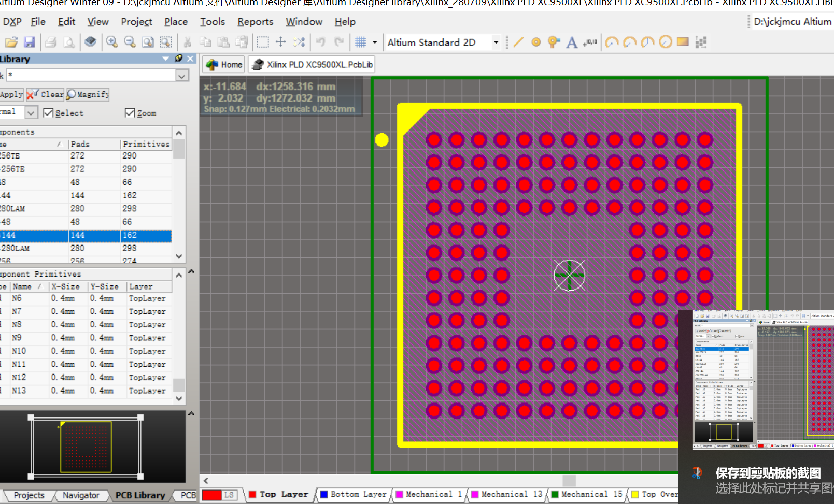834x504 pixels.
Task: Collapse the Component Primitives section arrow
Action: (x=191, y=271)
